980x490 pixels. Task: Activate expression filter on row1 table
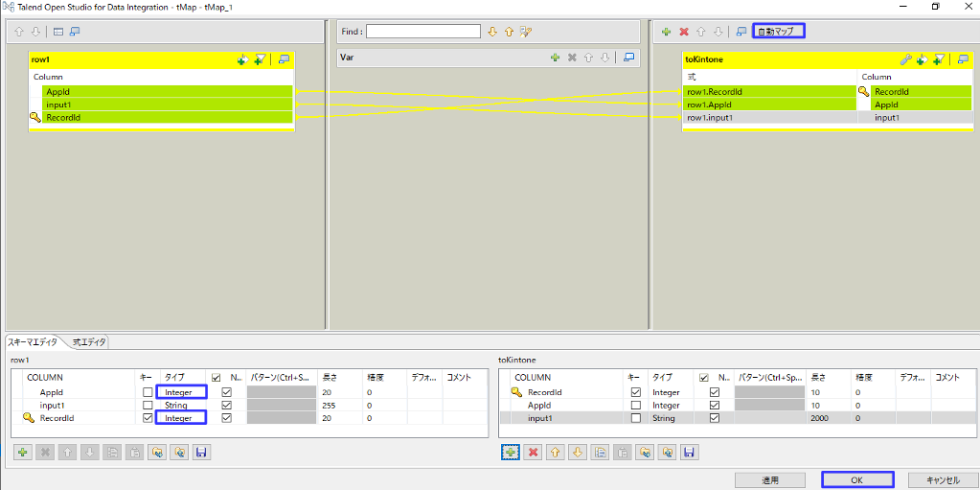(x=261, y=59)
